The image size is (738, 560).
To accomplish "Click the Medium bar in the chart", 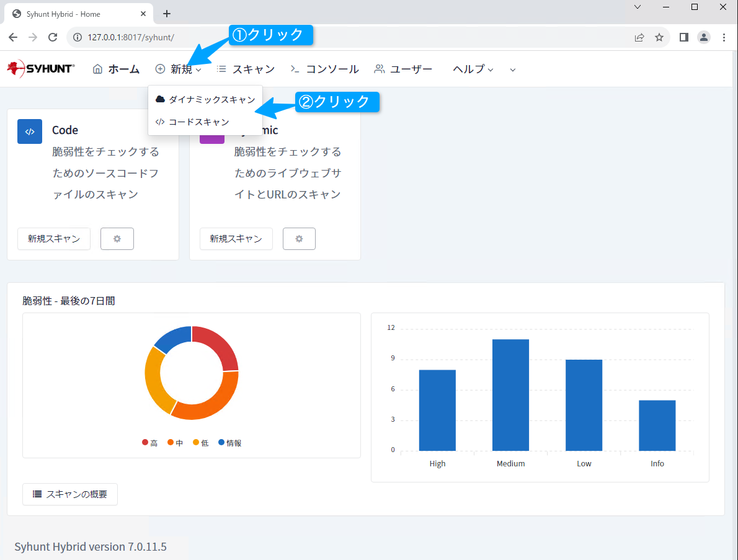I will click(510, 395).
